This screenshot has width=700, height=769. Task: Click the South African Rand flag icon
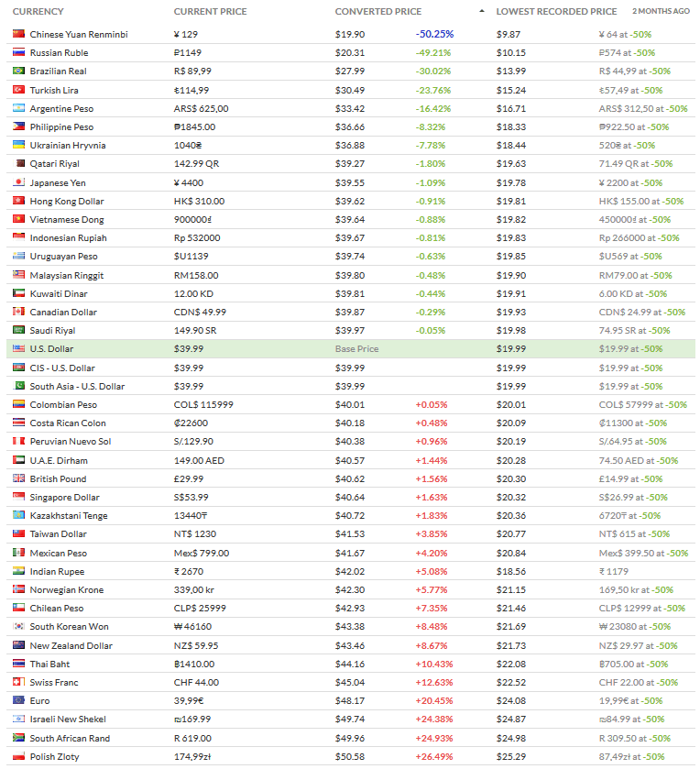(18, 738)
